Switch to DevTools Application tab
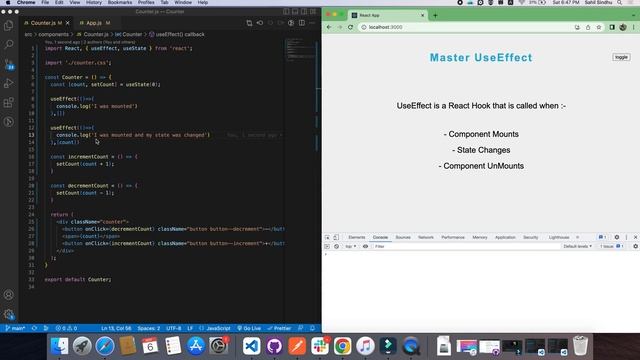This screenshot has height=360, width=640. (505, 237)
